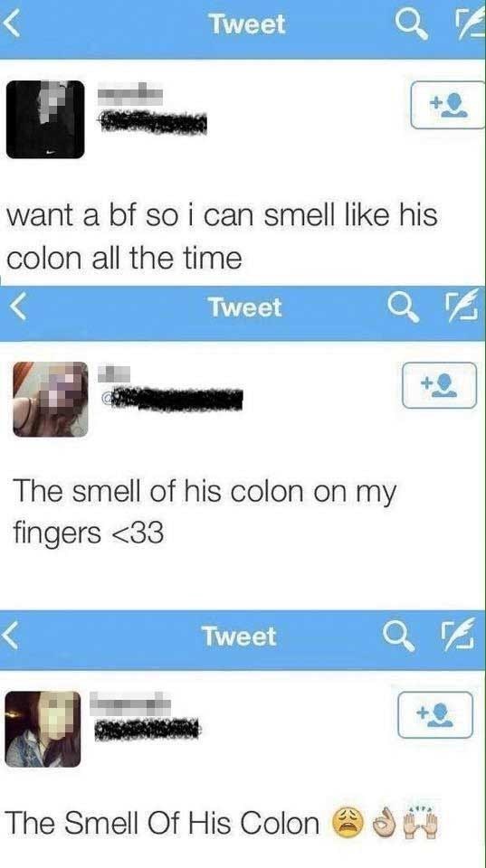The image size is (486, 868).
Task: Tap the 'want a bf so i can' tweet text
Action: 223,237
